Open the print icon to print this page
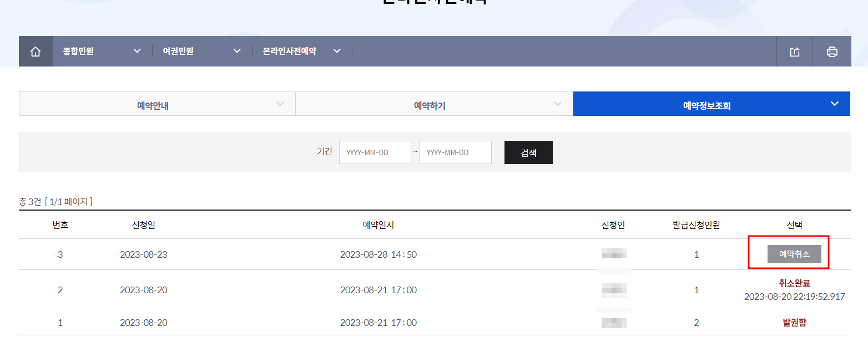Image resolution: width=868 pixels, height=342 pixels. [831, 50]
